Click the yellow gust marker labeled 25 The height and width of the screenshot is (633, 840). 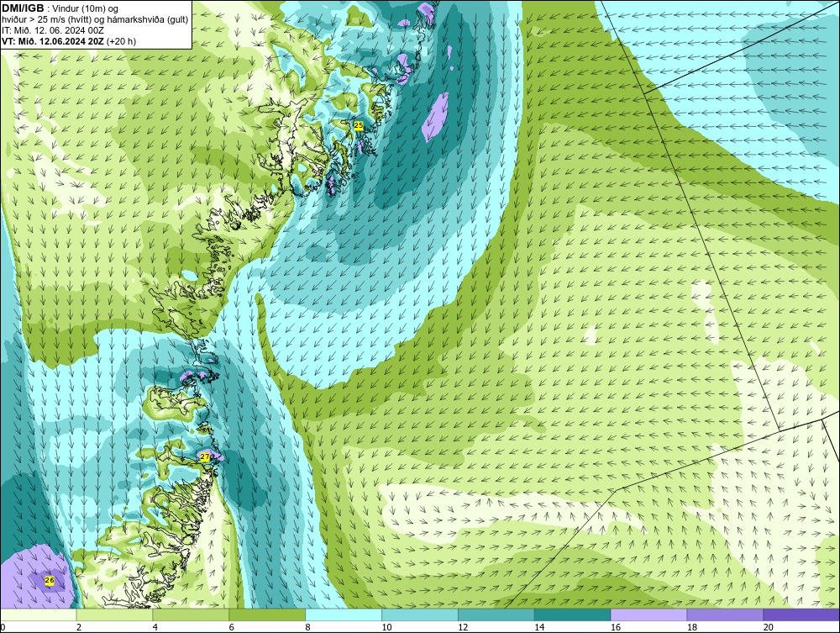(x=359, y=125)
